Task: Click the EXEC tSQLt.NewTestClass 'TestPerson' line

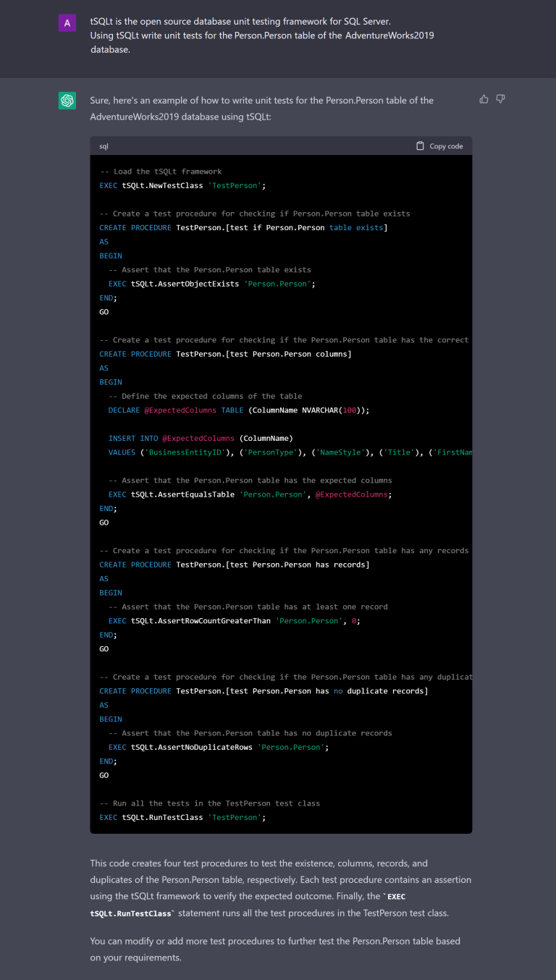Action: pos(182,186)
